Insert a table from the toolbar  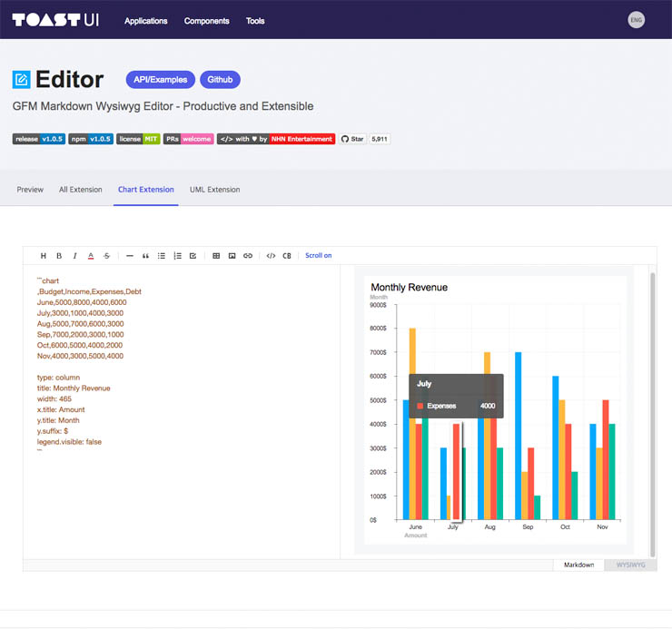216,256
